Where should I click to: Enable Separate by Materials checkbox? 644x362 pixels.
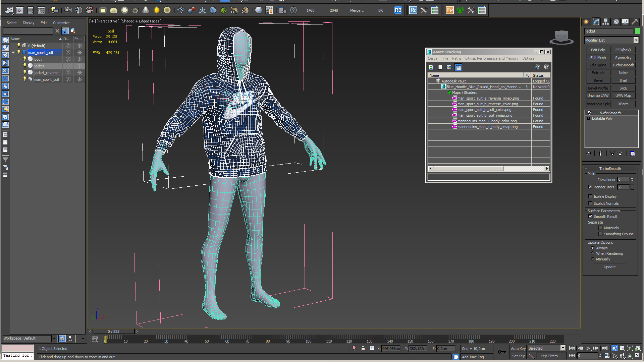coord(600,228)
